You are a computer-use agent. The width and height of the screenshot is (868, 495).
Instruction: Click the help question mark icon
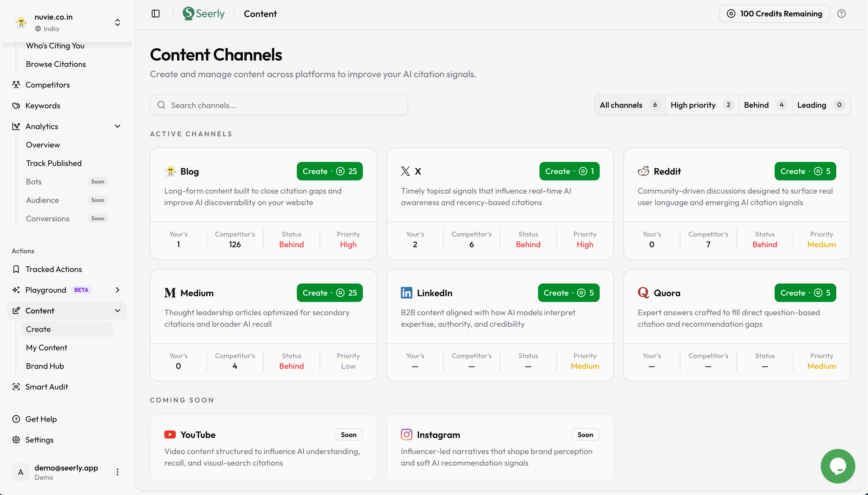841,14
